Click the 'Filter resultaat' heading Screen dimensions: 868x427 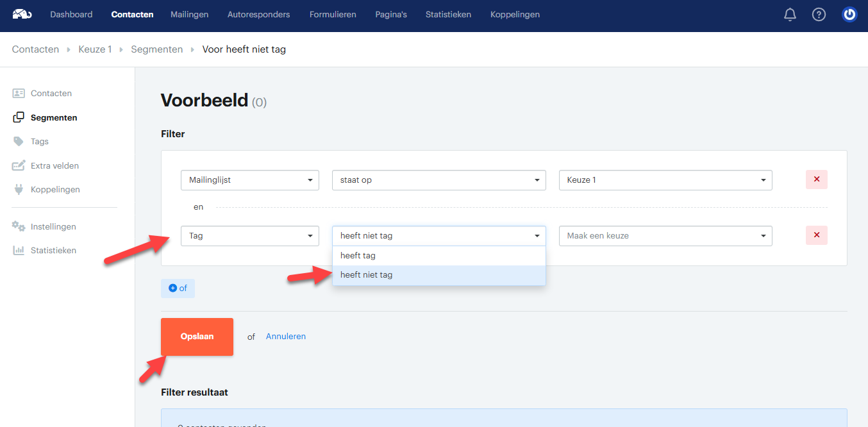[194, 392]
